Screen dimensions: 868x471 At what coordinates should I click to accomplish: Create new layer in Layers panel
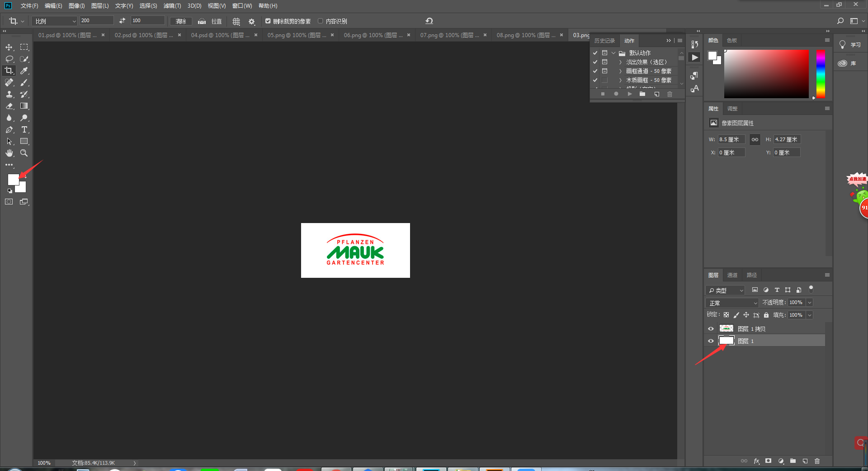tap(805, 461)
